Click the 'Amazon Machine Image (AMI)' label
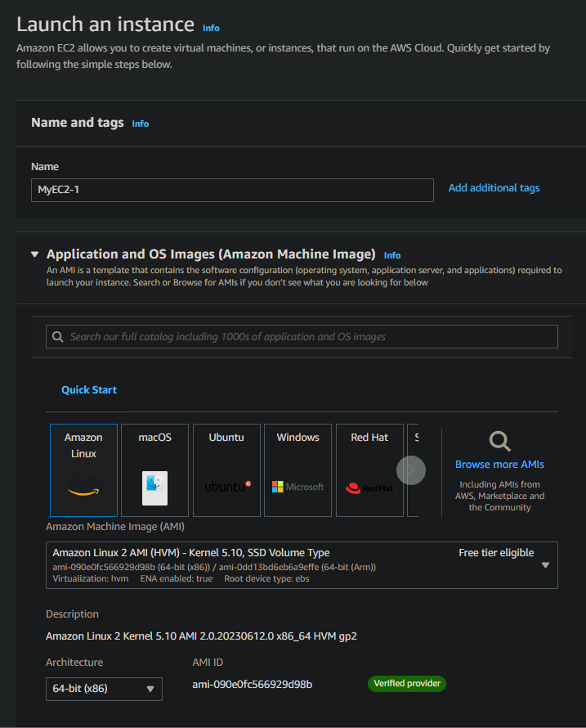586x728 pixels. tap(115, 527)
